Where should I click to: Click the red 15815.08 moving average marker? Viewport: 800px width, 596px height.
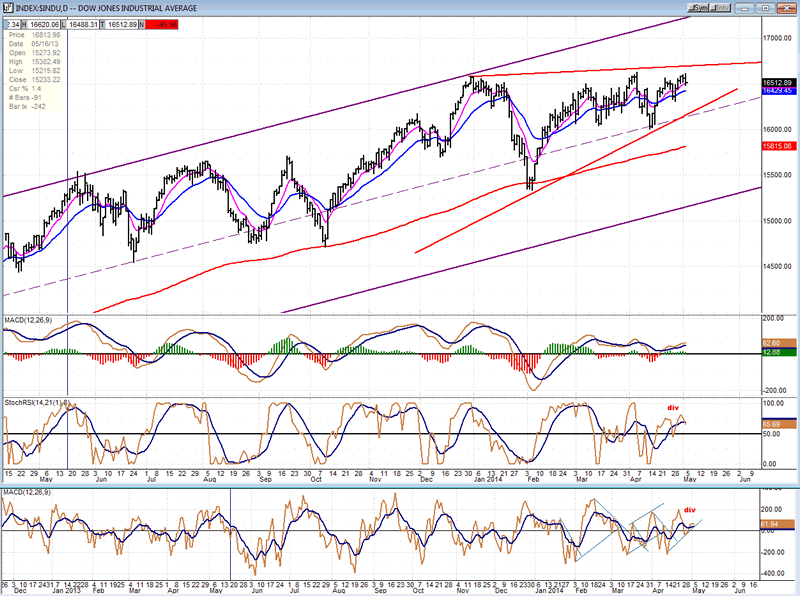777,146
